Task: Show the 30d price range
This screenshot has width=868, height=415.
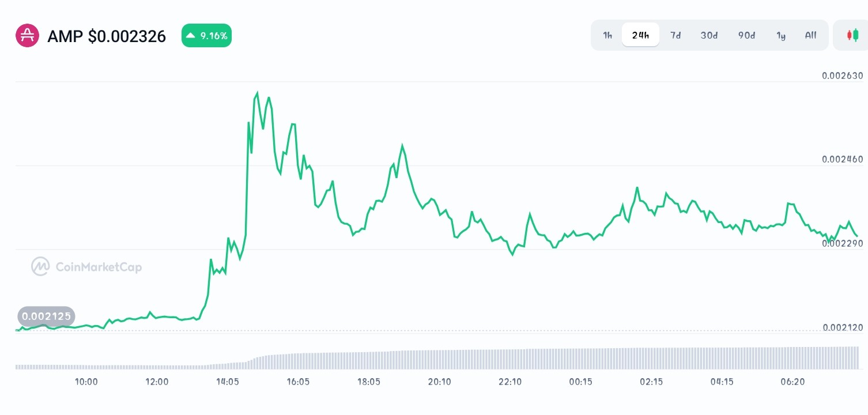Action: pos(709,35)
